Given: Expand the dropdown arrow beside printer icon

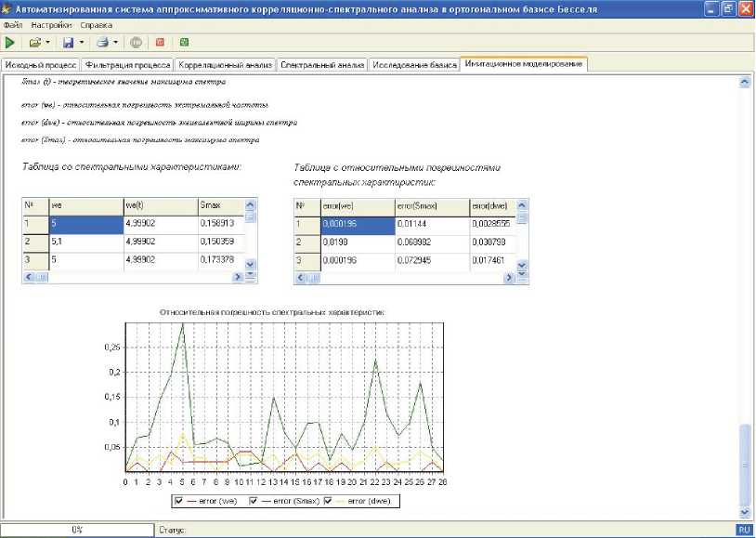Looking at the screenshot, I should 115,43.
